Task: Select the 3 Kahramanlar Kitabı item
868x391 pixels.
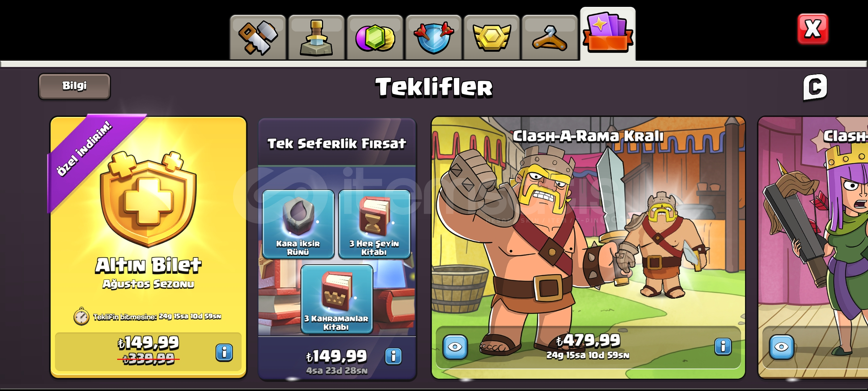Action: 337,299
